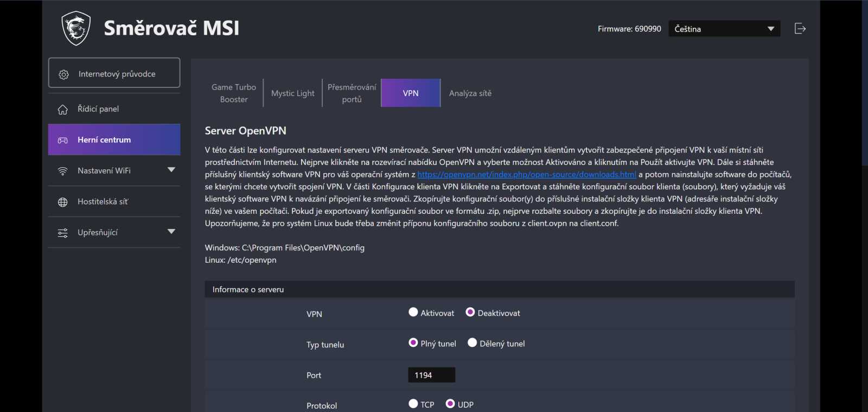The height and width of the screenshot is (412, 868).
Task: Open the Mystic Light tab
Action: pos(293,93)
